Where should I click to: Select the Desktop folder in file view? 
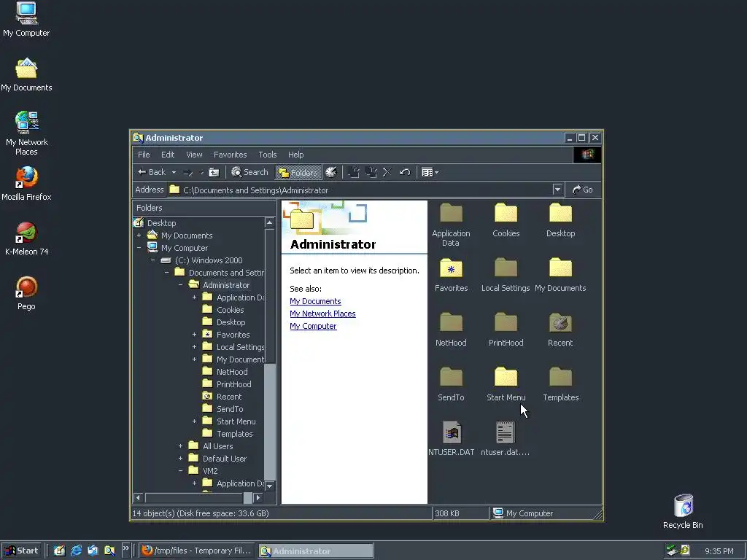(x=561, y=214)
